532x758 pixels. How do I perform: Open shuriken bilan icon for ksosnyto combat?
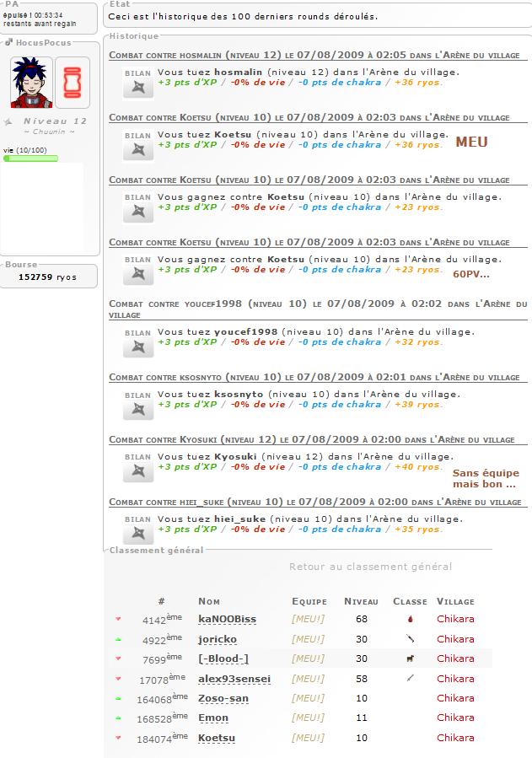coord(138,410)
